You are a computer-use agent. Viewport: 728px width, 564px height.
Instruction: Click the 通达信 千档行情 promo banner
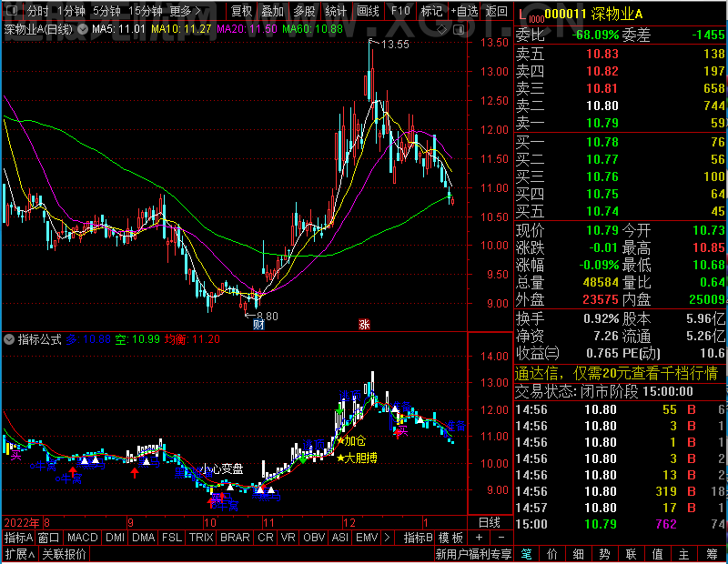coord(617,373)
